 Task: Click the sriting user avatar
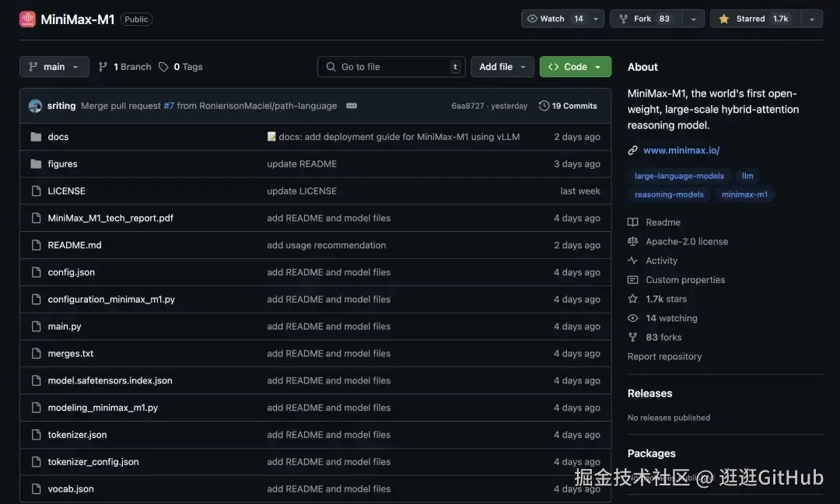click(x=35, y=106)
